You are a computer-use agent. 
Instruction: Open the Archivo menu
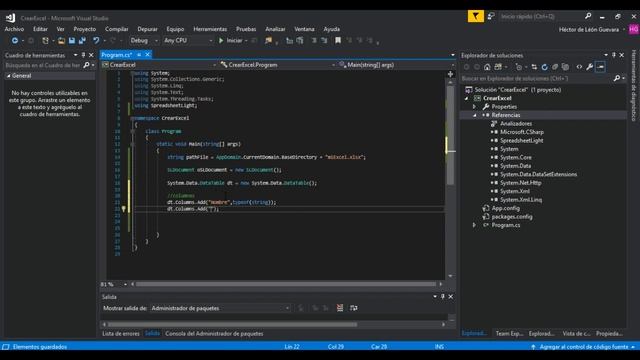14,29
